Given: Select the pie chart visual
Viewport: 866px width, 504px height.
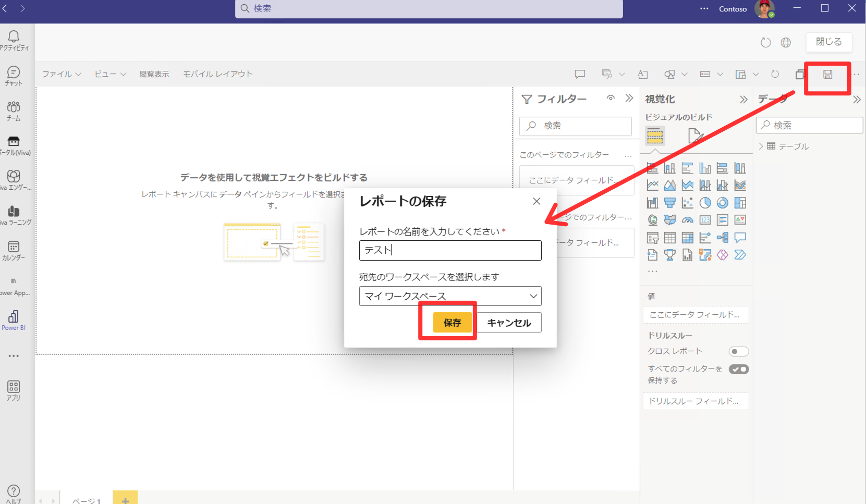Looking at the screenshot, I should click(705, 203).
